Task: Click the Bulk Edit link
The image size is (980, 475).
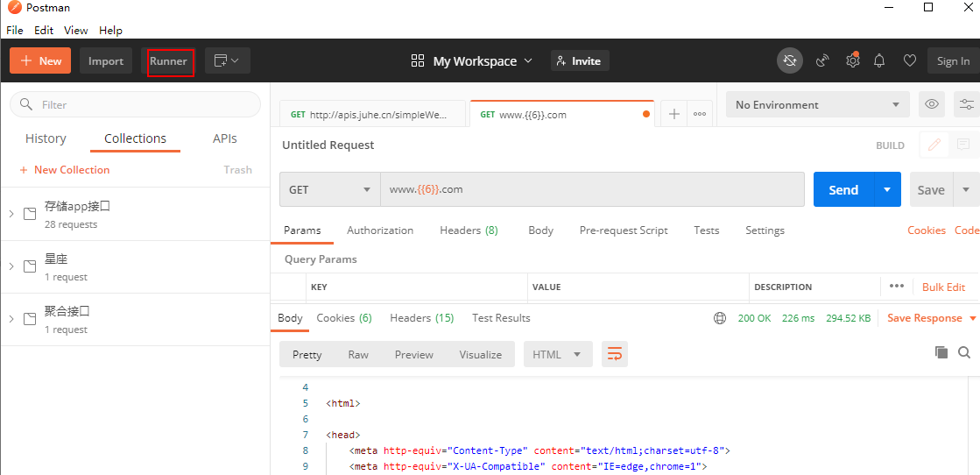Action: pyautogui.click(x=944, y=287)
